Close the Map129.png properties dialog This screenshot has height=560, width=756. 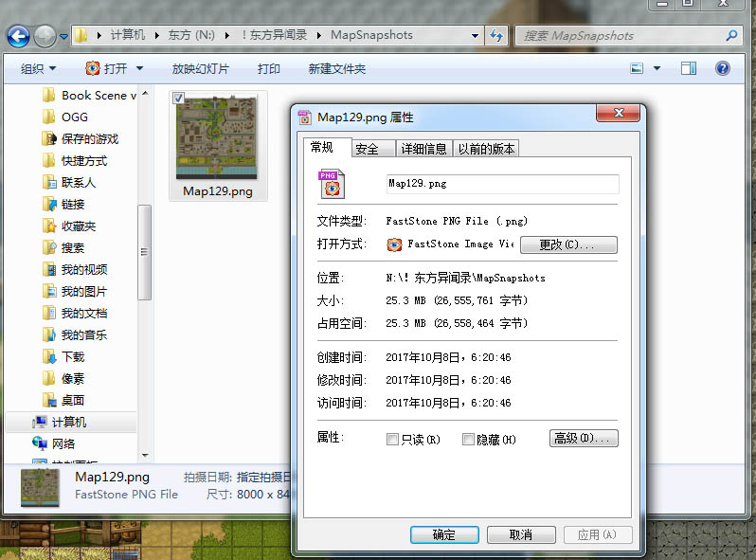[x=618, y=113]
